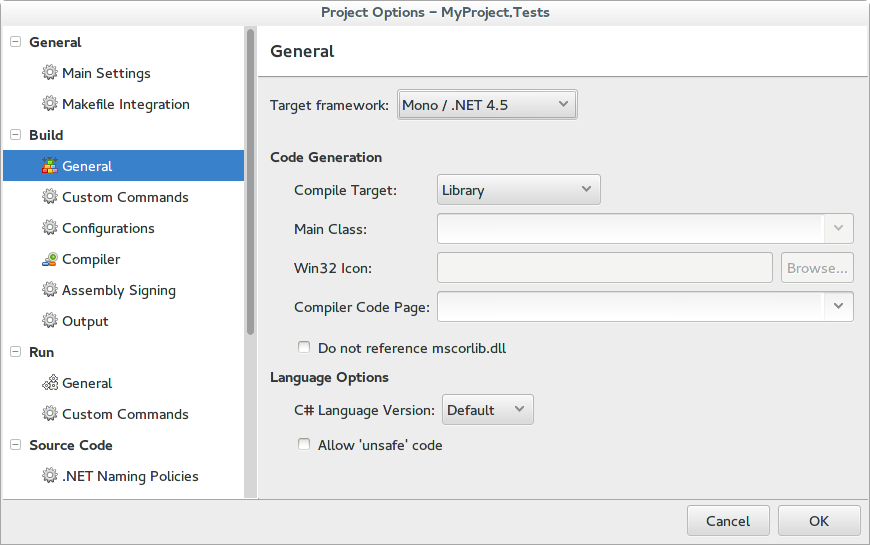Screen dimensions: 870x545
Task: Select Custom Commands under Build
Action: click(123, 196)
